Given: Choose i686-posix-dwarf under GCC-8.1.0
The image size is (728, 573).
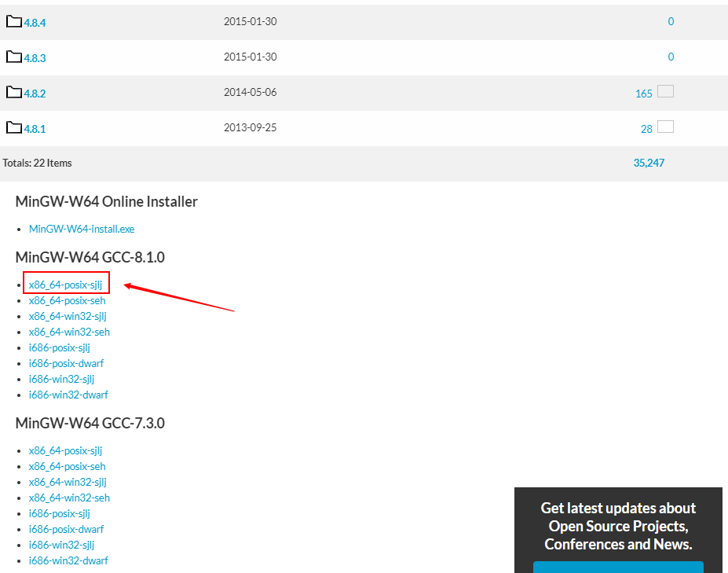Looking at the screenshot, I should click(67, 363).
